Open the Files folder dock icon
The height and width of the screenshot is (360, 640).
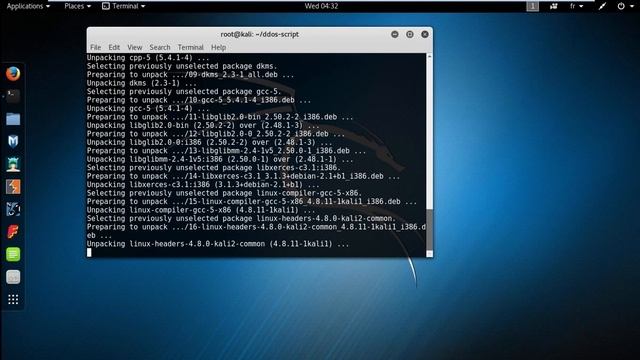tap(13, 119)
